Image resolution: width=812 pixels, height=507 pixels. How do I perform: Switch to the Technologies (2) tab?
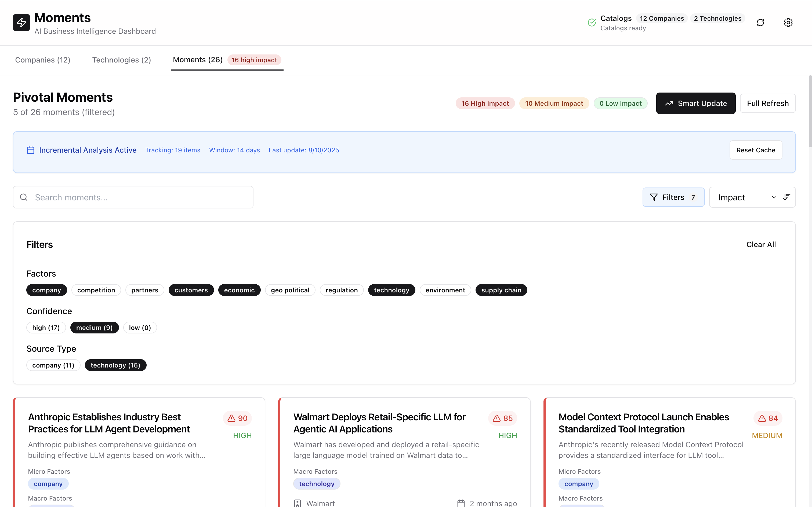coord(121,60)
